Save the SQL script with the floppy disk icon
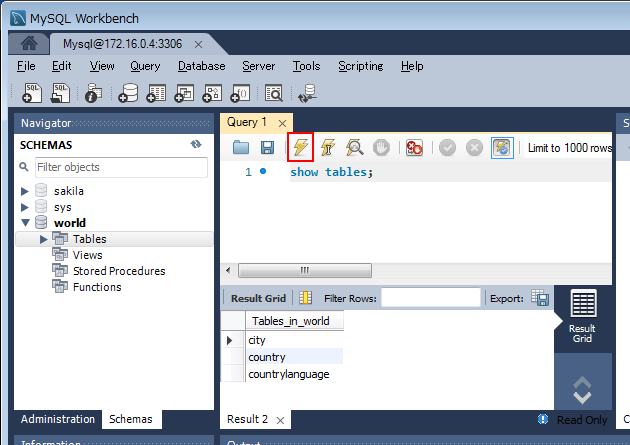This screenshot has width=630, height=445. pos(267,147)
